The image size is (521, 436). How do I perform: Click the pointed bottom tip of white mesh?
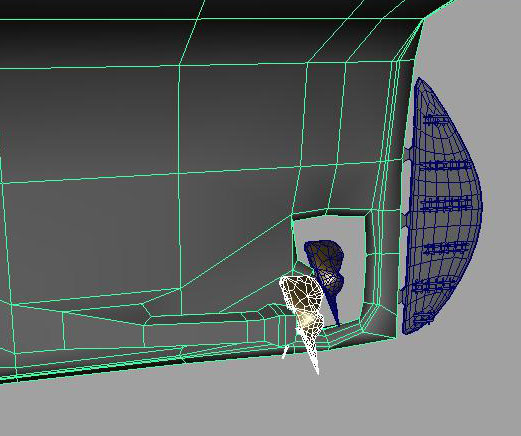tap(317, 372)
